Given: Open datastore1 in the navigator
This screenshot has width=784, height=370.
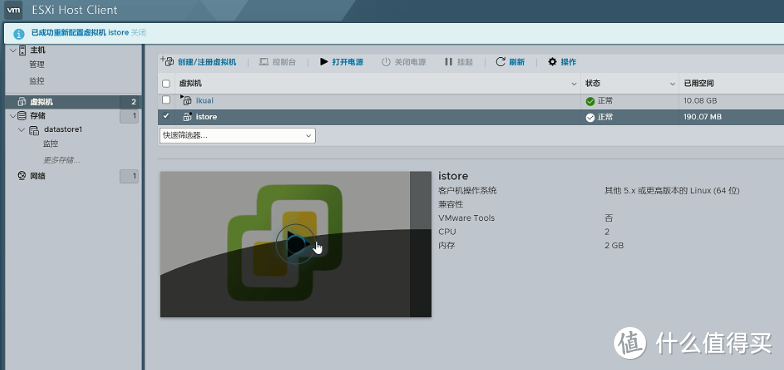Looking at the screenshot, I should (63, 130).
